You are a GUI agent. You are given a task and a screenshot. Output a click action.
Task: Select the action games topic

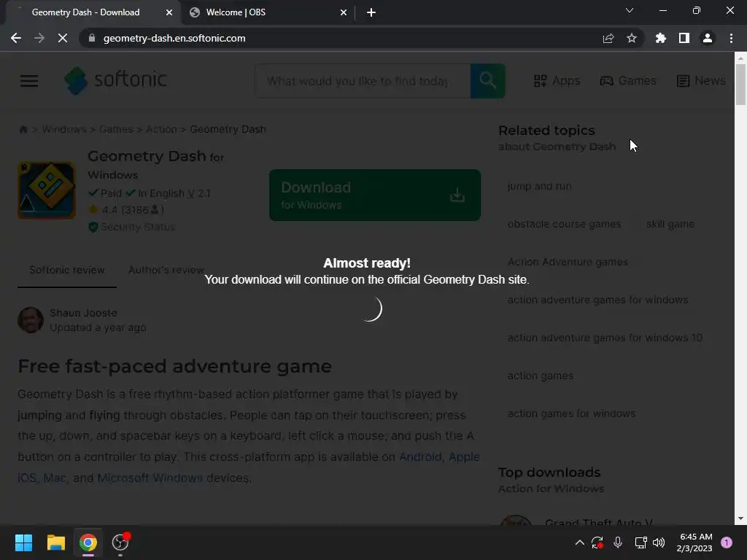click(541, 376)
